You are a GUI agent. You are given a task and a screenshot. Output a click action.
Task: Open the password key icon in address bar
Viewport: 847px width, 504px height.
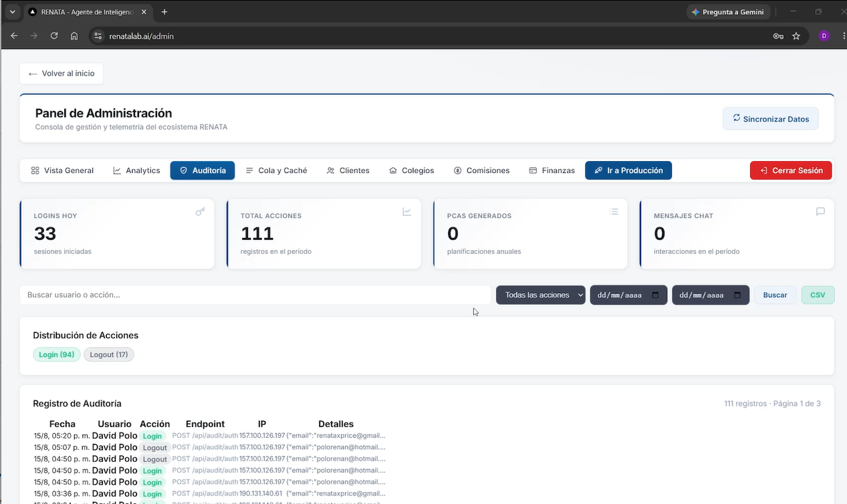click(778, 36)
